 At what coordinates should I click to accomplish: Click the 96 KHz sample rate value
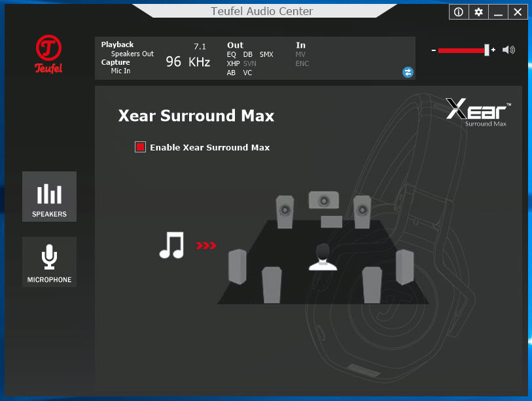coord(188,61)
